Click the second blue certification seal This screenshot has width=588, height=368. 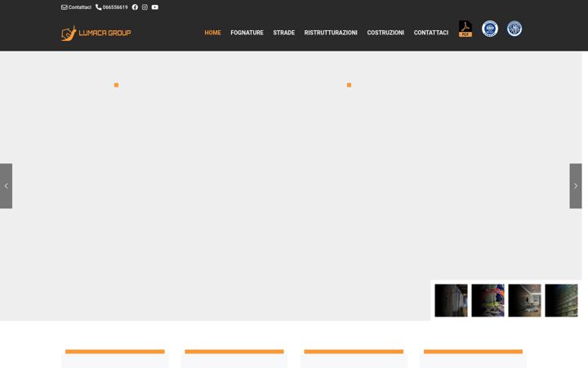click(514, 29)
